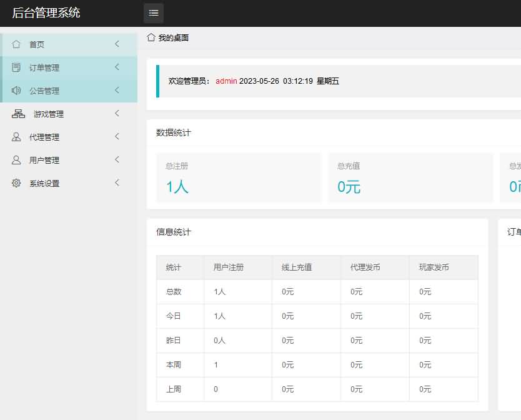This screenshot has width=521, height=420.
Task: Expand the 订单管理 section chevron
Action: tap(117, 67)
